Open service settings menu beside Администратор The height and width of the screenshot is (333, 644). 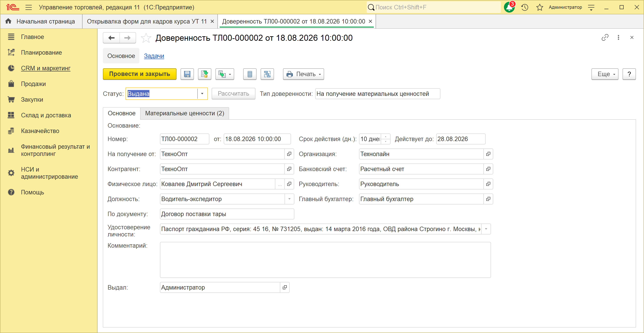[591, 8]
